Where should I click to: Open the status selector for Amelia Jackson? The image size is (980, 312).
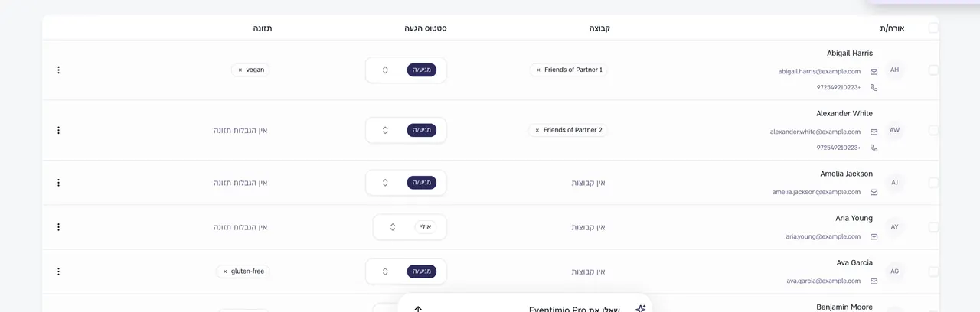(406, 183)
